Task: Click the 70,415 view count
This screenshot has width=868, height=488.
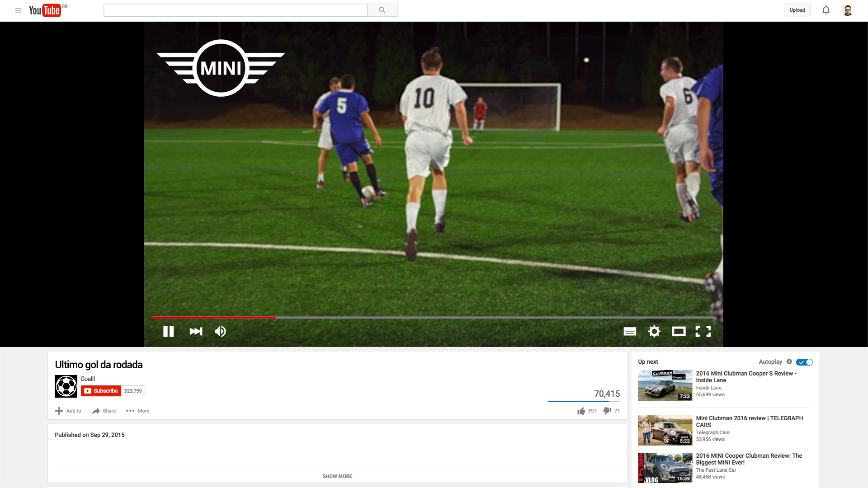Action: pos(607,394)
